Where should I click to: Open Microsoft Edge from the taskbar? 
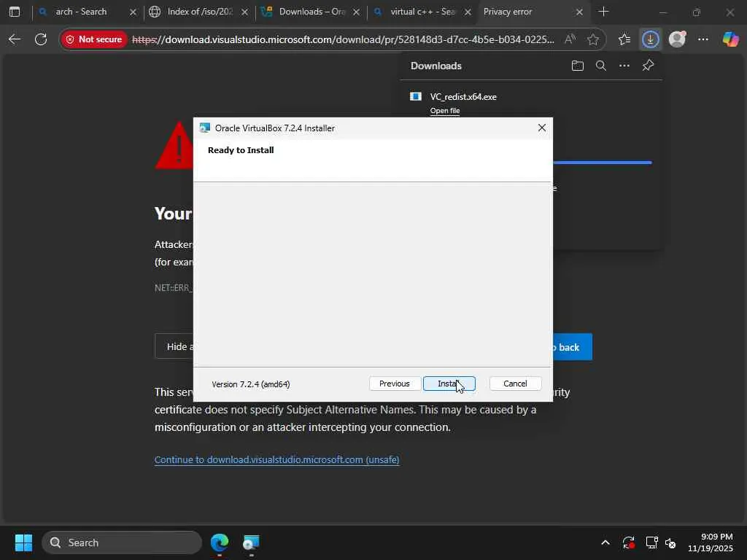click(220, 542)
